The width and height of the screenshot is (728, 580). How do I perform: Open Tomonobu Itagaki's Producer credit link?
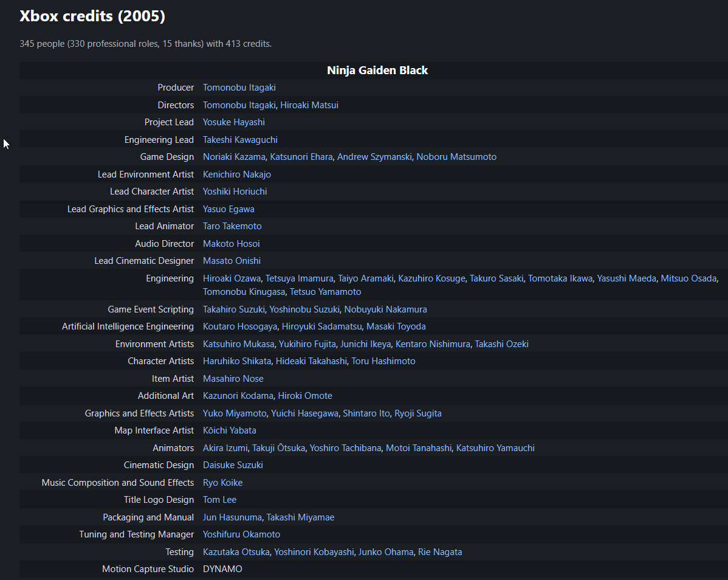(x=239, y=88)
